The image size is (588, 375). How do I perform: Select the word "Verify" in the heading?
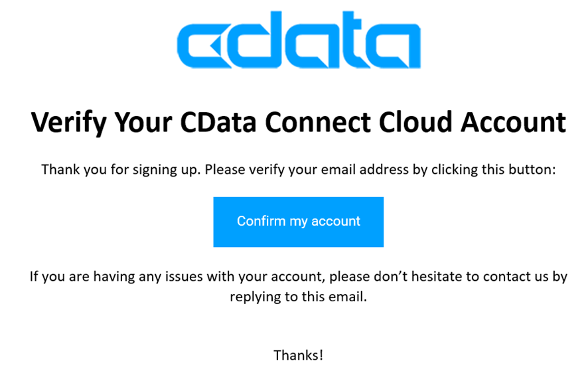tap(69, 123)
